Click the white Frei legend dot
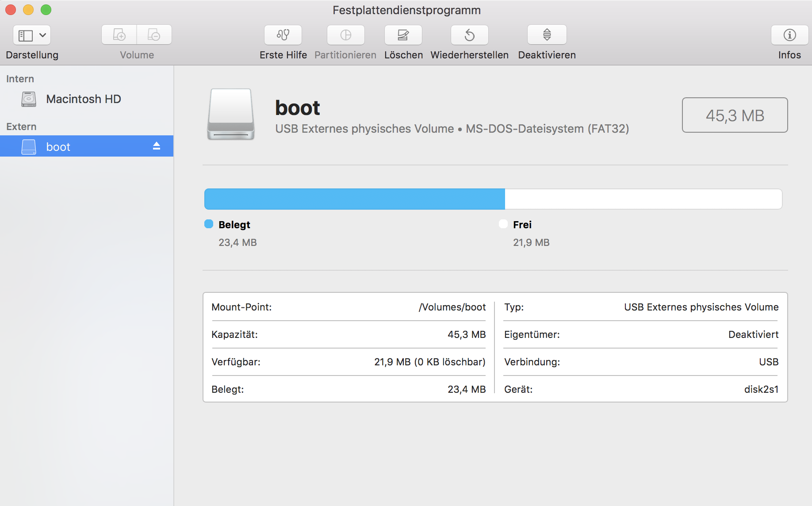The height and width of the screenshot is (506, 812). [503, 224]
